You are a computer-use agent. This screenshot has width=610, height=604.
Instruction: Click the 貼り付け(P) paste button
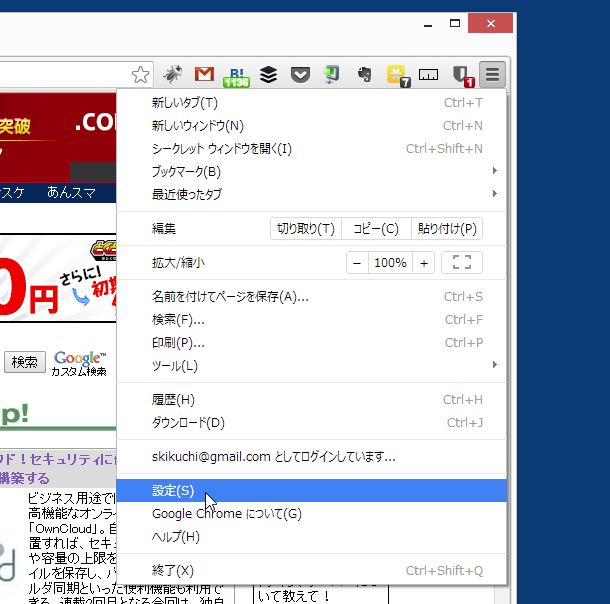tap(447, 228)
